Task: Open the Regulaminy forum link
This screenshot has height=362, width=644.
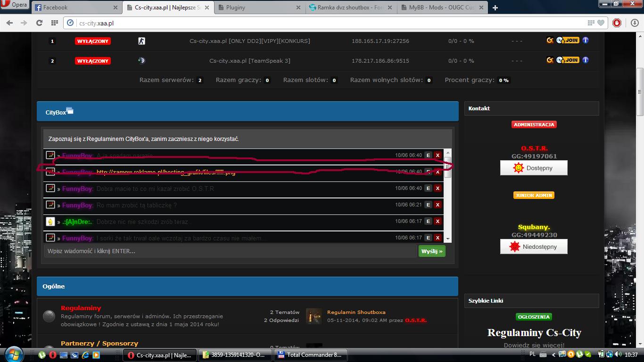Action: click(x=81, y=308)
